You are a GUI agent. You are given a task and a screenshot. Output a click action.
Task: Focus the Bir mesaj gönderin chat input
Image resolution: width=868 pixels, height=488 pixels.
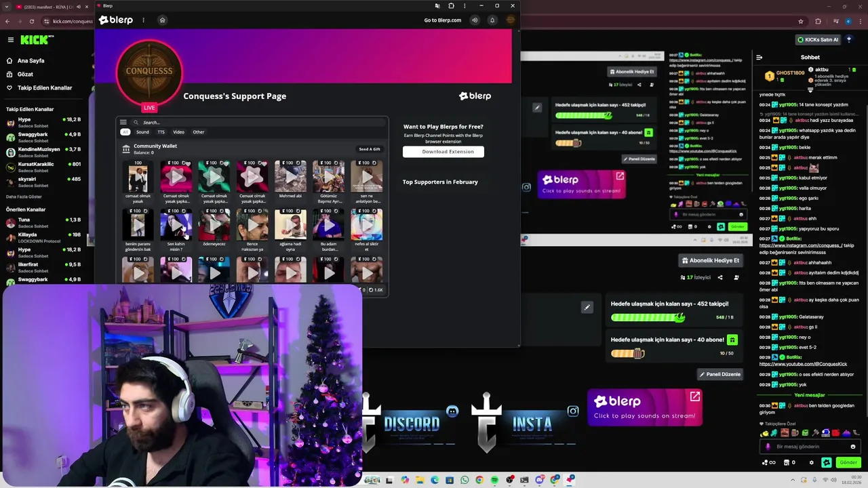[810, 447]
